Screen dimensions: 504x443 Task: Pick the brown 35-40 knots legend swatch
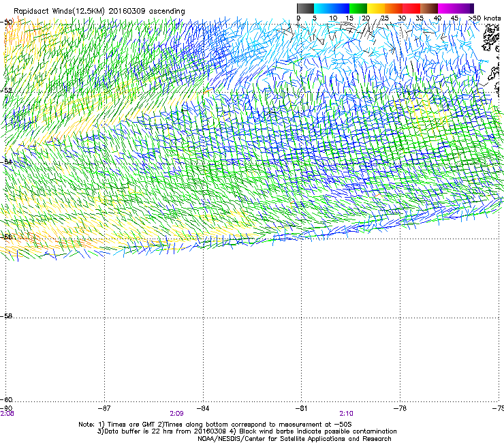tap(429, 8)
